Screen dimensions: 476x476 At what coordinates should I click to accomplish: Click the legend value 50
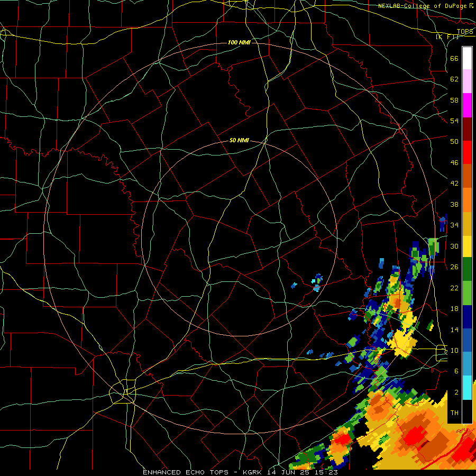point(454,141)
